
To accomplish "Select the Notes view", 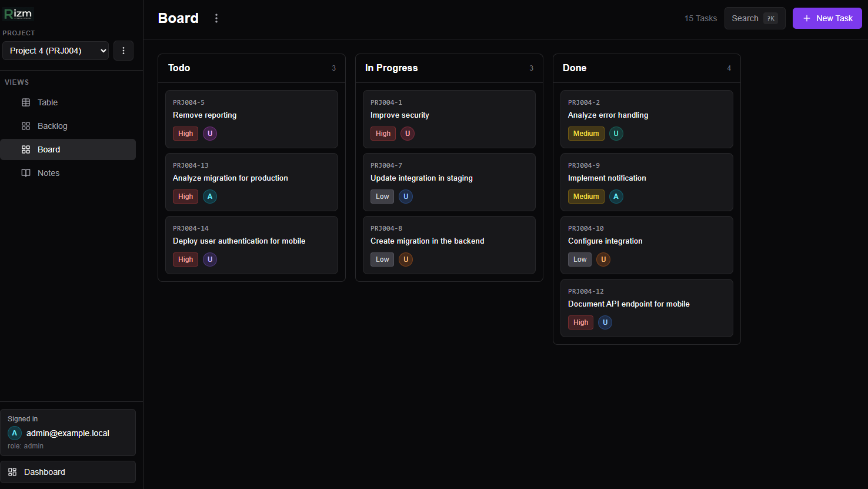I will click(x=48, y=173).
